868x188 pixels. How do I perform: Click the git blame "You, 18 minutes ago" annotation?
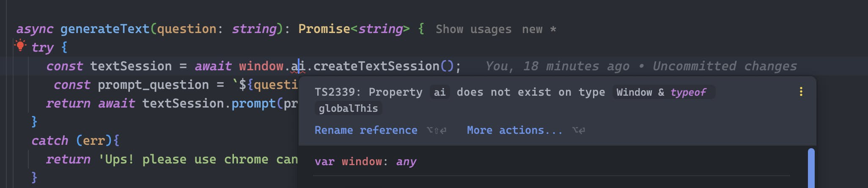pyautogui.click(x=557, y=66)
